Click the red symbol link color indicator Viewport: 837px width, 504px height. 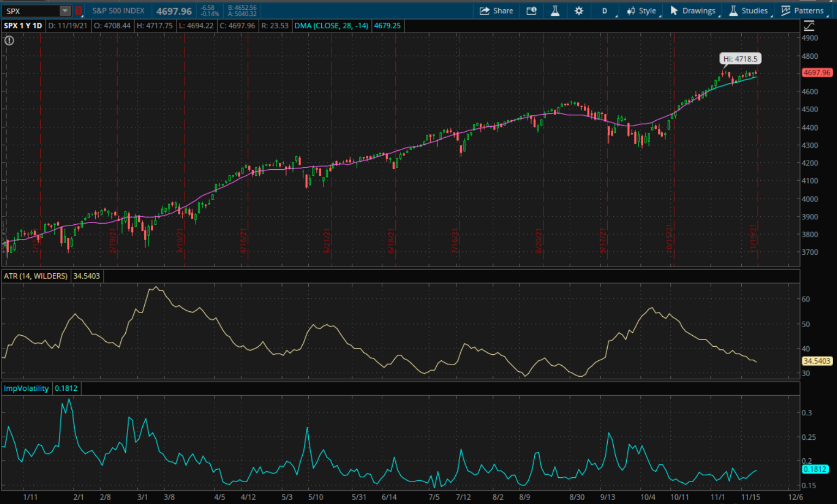(x=78, y=11)
